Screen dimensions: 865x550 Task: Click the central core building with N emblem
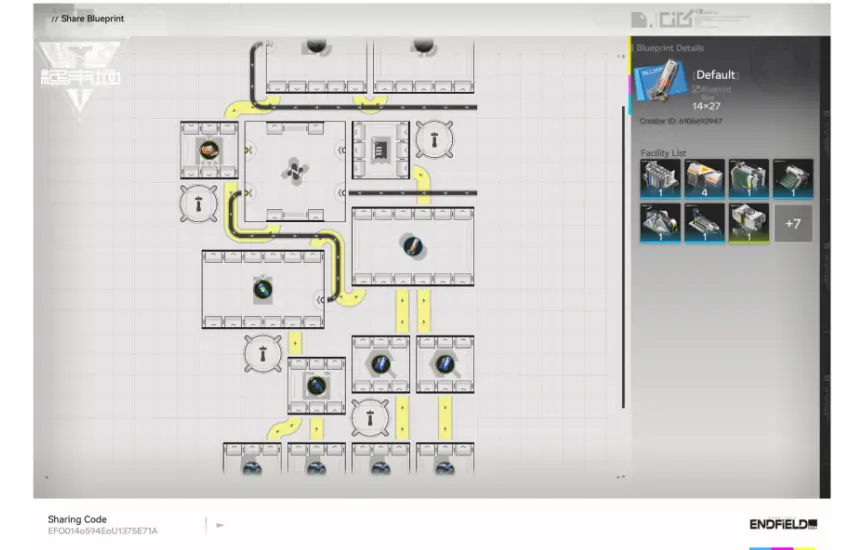pyautogui.click(x=295, y=171)
